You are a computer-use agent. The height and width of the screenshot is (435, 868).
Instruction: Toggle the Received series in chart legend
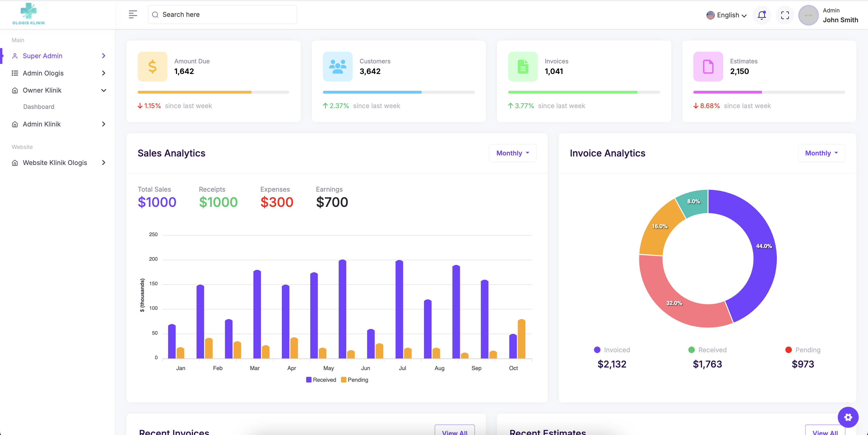(x=321, y=380)
